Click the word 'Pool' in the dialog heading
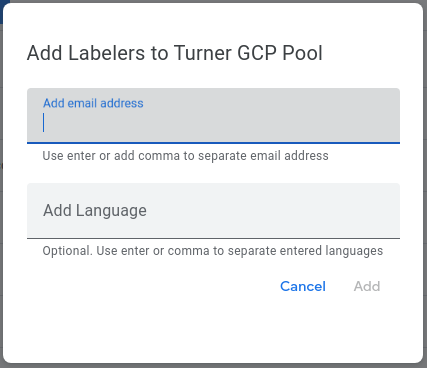 (x=302, y=53)
